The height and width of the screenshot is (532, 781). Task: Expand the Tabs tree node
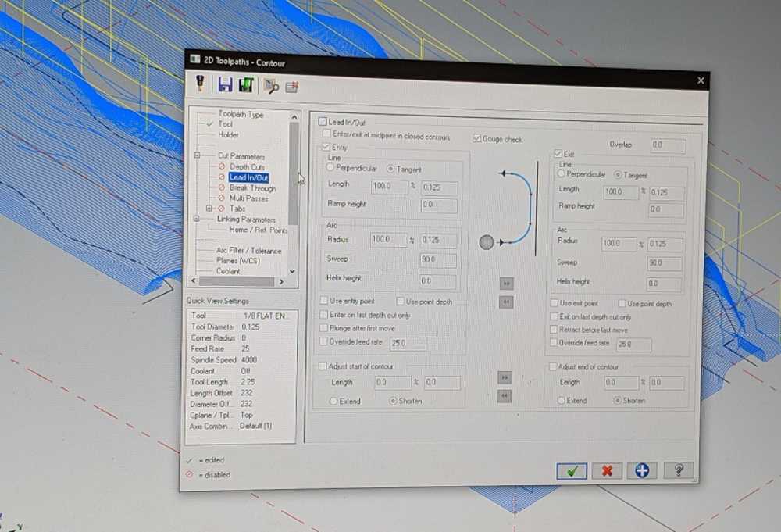point(209,209)
